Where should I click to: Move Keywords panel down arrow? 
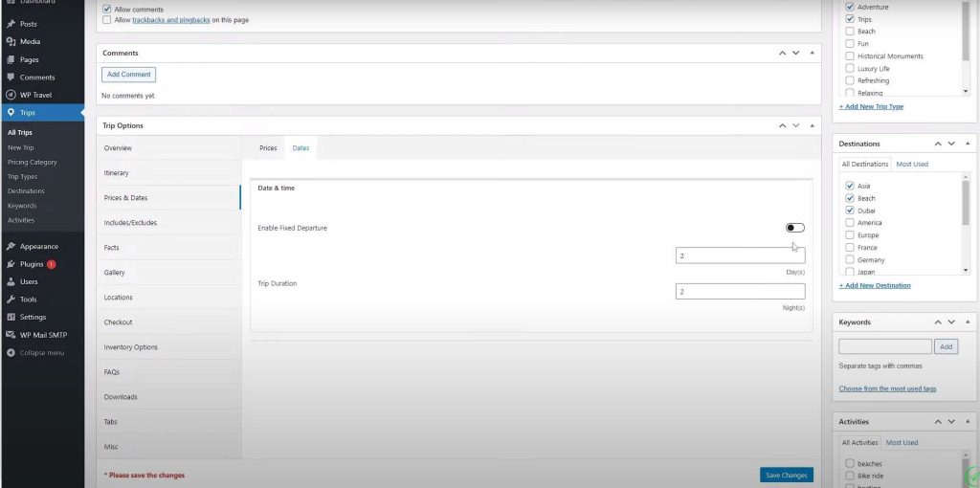[x=951, y=322]
